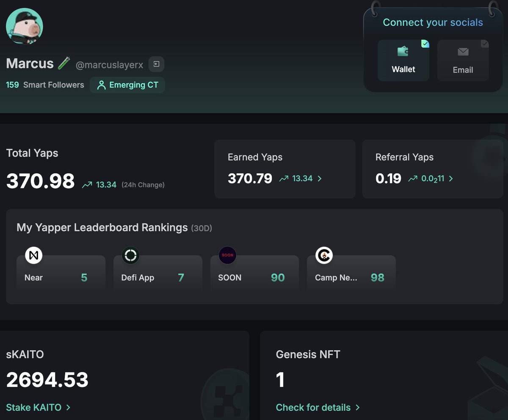
Task: Expand Referral Yaps details chevron
Action: 451,179
